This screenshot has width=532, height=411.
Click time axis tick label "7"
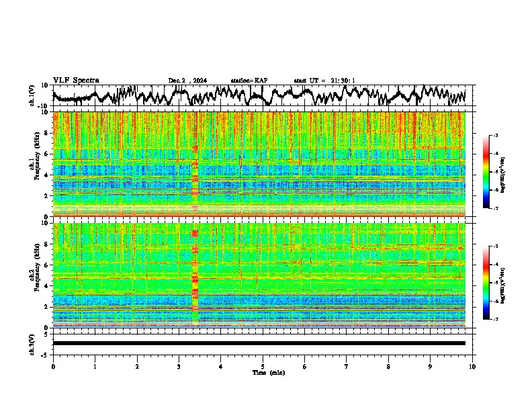[x=347, y=367]
